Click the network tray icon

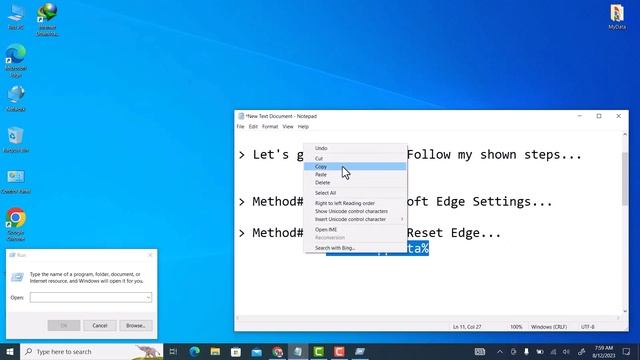point(553,351)
